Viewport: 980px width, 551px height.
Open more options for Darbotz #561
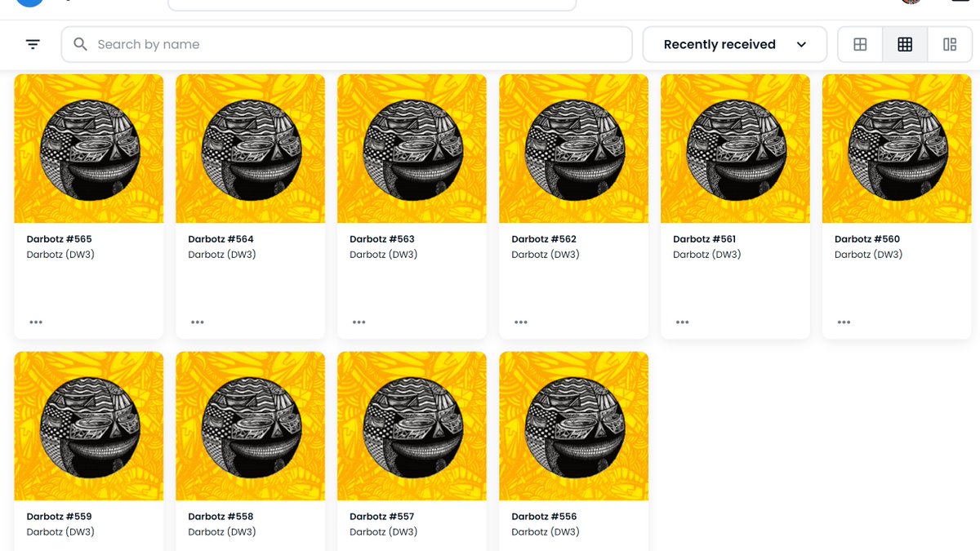click(682, 322)
